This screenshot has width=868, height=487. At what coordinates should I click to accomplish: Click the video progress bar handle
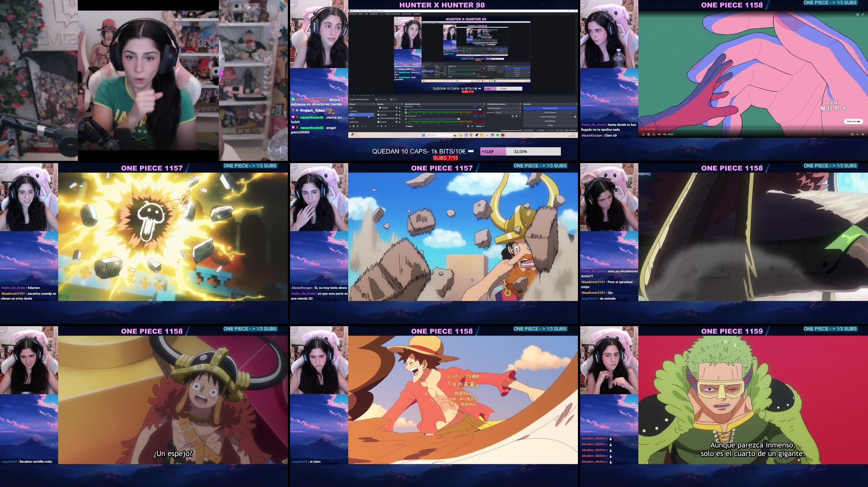point(654,129)
